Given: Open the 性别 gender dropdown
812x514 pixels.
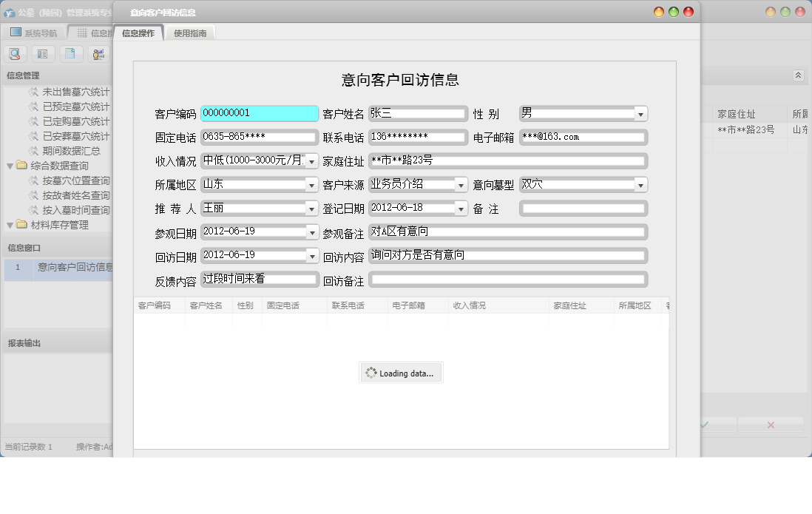Looking at the screenshot, I should point(640,113).
